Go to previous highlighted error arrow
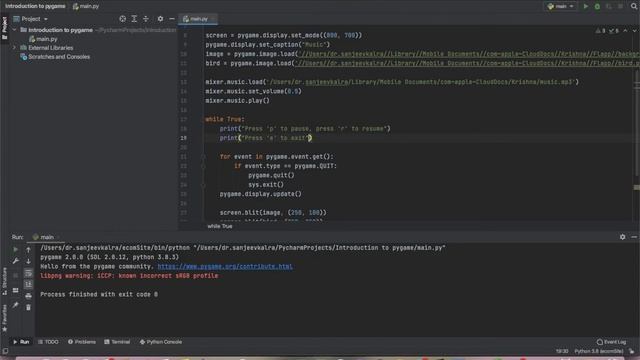Viewport: 640px width, 360px height. (x=625, y=31)
